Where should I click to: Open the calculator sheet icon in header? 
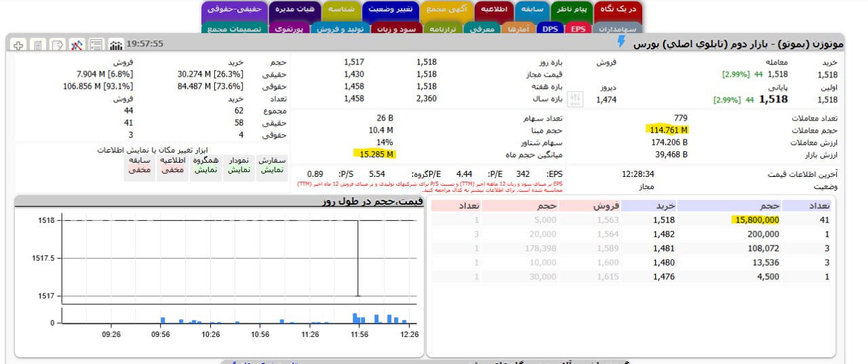coord(38,45)
